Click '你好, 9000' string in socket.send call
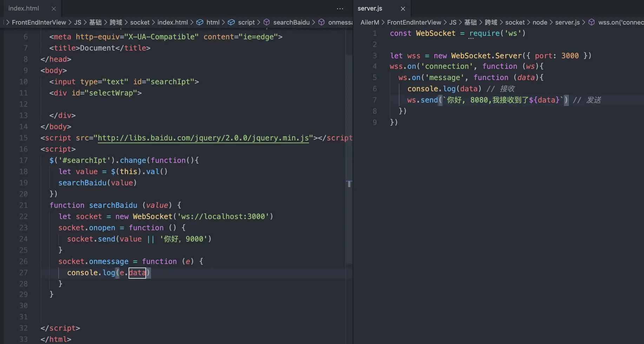 click(184, 239)
